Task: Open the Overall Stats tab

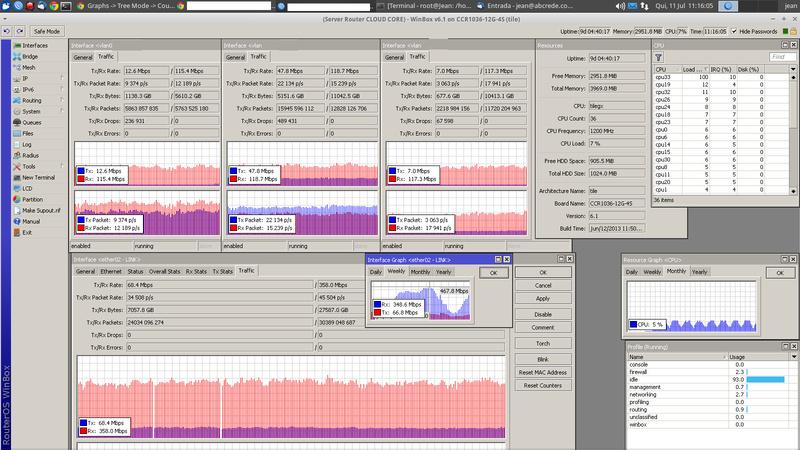Action: click(165, 271)
